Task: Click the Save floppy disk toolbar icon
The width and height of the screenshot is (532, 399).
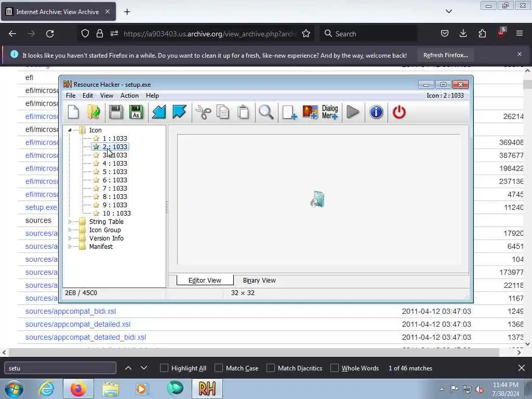Action: [116, 112]
